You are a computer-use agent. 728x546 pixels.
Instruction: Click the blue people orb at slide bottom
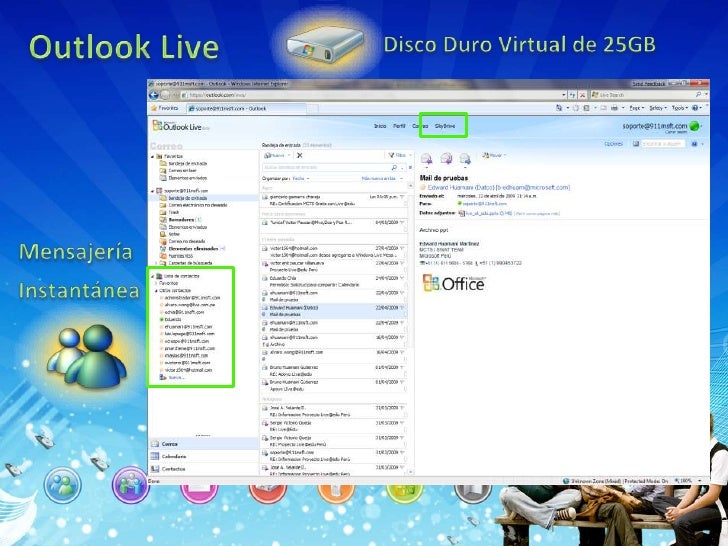62,485
